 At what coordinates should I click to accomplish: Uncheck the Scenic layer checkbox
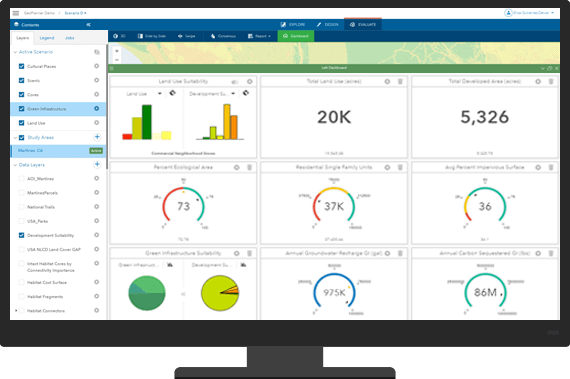[21, 80]
